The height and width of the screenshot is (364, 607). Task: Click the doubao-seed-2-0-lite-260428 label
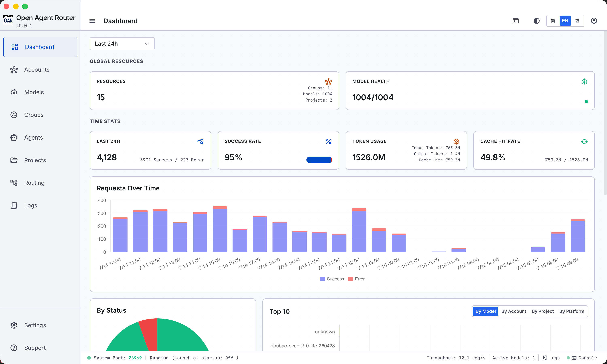pyautogui.click(x=302, y=346)
